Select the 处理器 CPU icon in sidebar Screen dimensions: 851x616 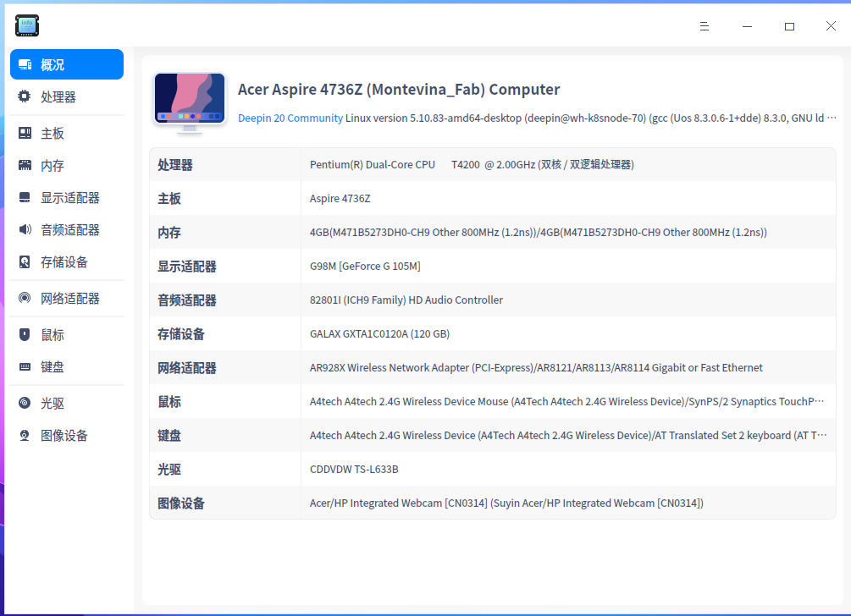pos(25,96)
